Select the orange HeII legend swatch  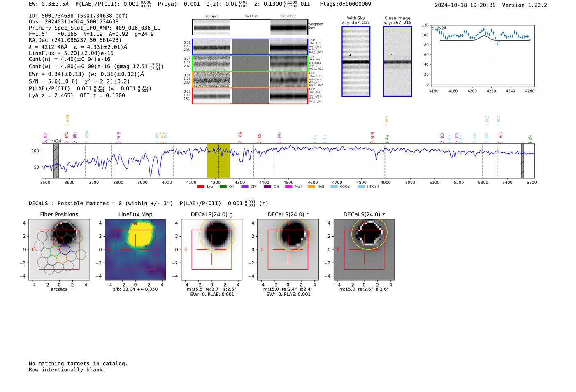coord(311,187)
